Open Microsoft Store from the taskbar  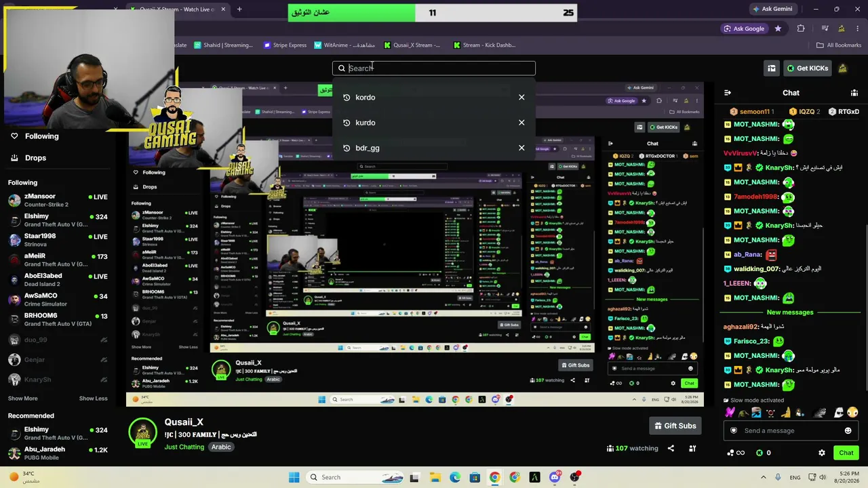pos(475,477)
